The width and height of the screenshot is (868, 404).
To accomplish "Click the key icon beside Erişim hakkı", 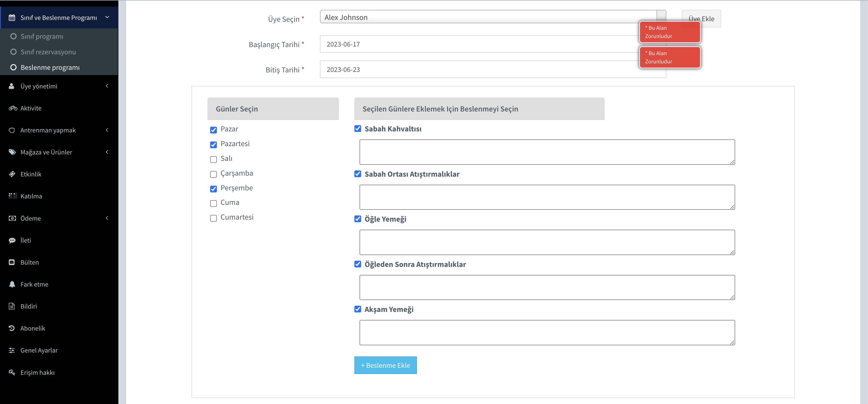I will click(x=12, y=372).
